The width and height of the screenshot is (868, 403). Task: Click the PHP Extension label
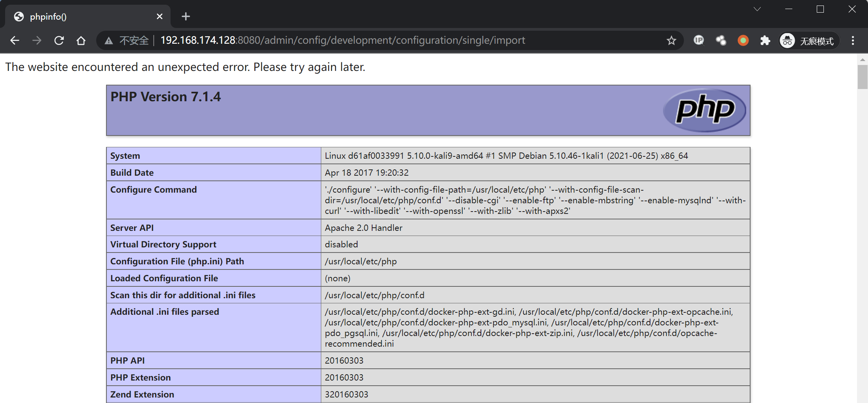point(140,377)
